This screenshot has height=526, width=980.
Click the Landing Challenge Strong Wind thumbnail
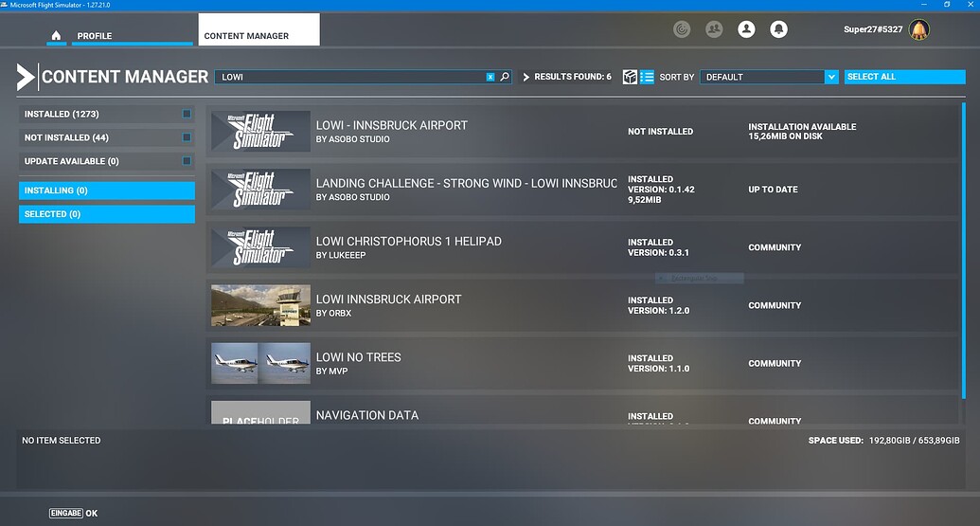point(260,189)
